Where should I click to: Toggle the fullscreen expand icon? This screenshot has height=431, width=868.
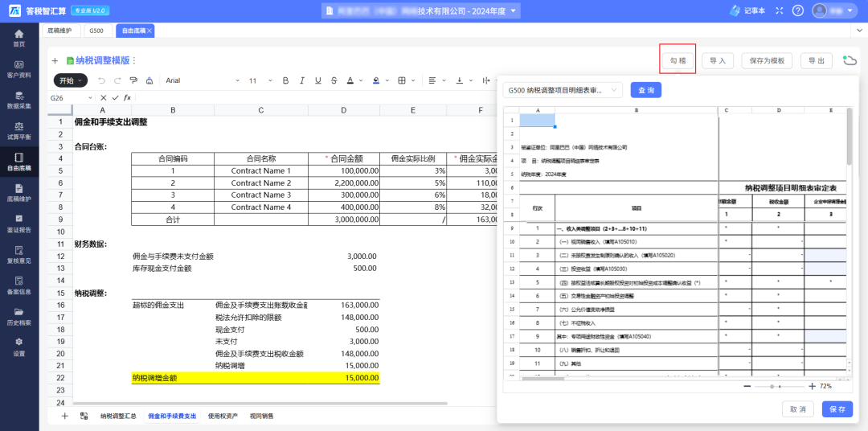778,10
